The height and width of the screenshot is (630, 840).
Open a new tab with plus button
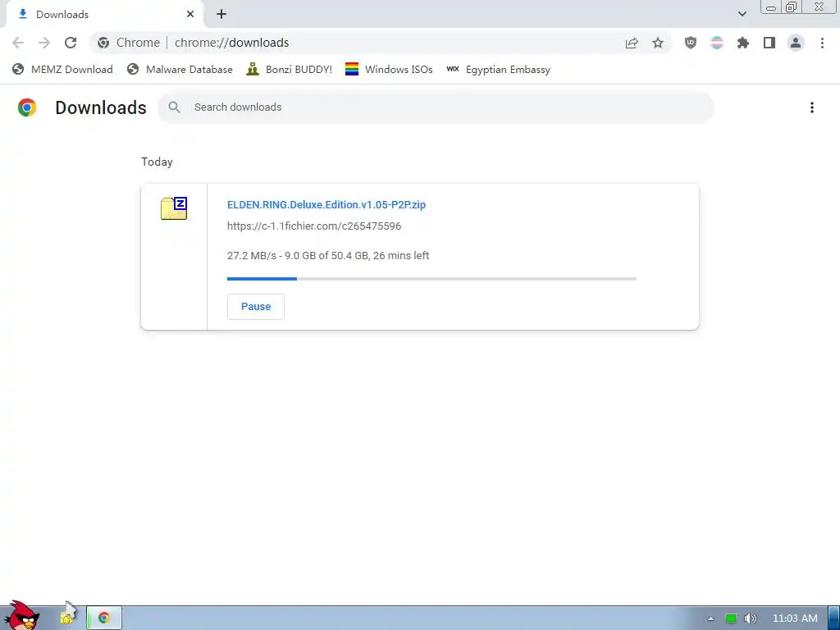coord(221,15)
